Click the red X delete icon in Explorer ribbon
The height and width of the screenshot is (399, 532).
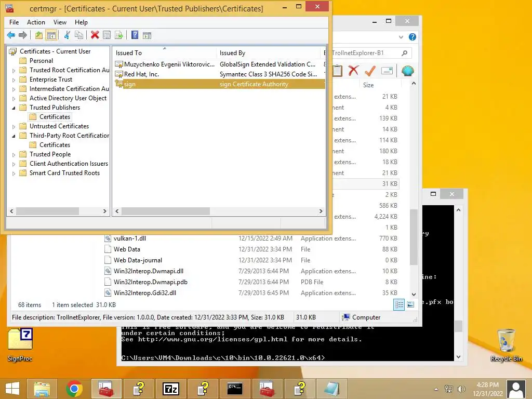tap(353, 71)
